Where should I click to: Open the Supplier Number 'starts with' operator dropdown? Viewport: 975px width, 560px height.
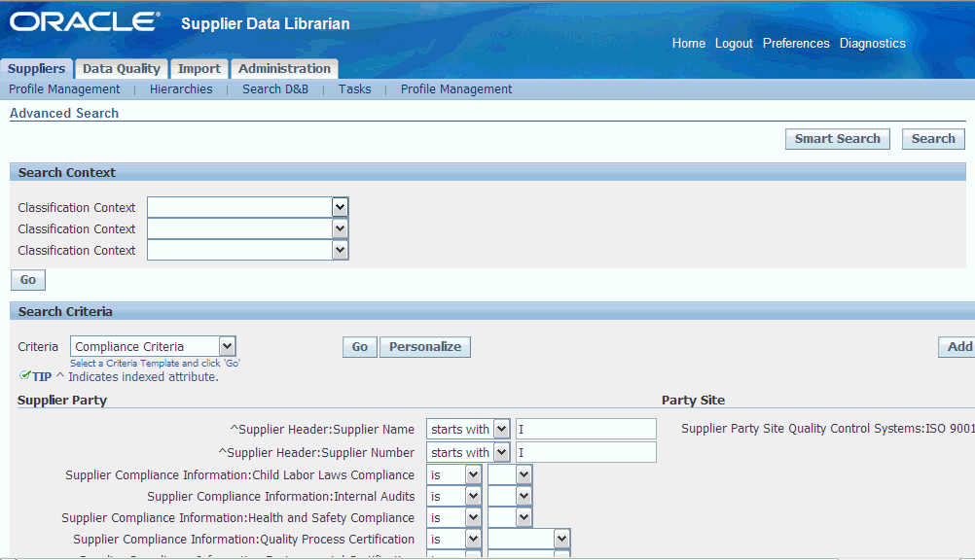(x=468, y=452)
